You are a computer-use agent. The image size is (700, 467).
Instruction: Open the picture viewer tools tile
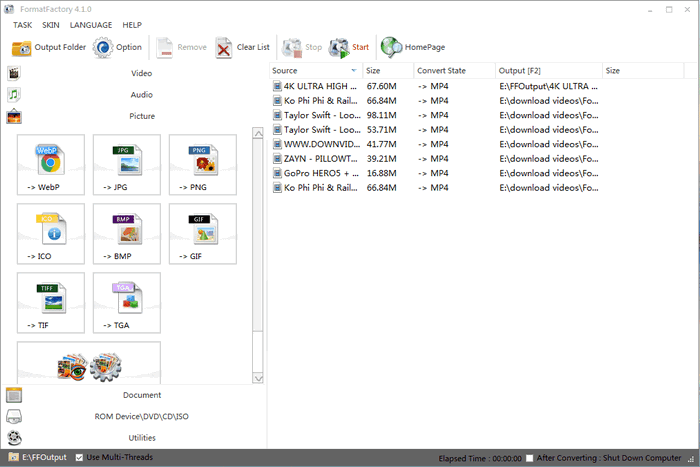(89, 363)
